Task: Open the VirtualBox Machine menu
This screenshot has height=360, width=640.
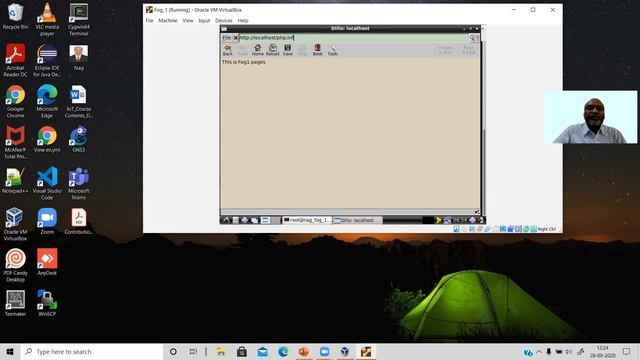Action: point(168,20)
